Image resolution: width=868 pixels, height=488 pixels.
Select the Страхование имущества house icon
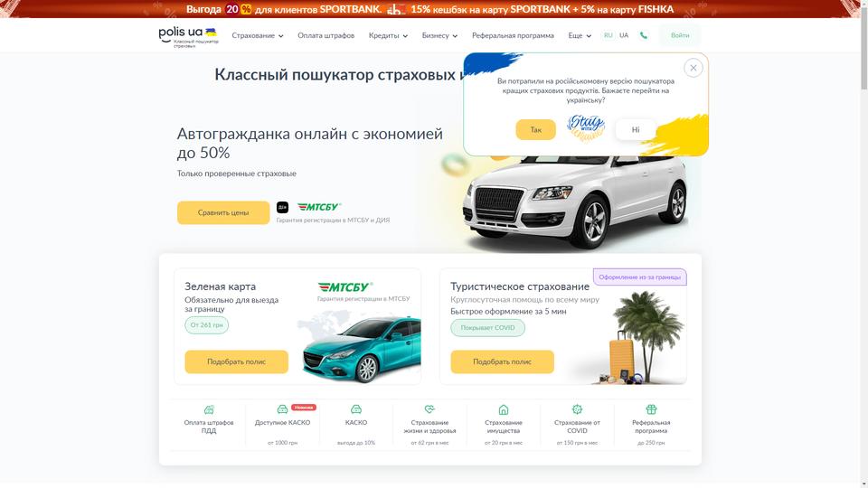coord(504,409)
